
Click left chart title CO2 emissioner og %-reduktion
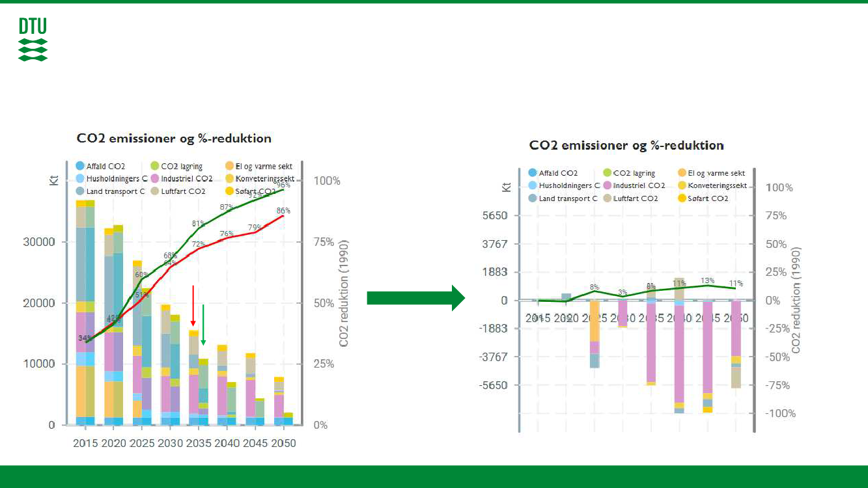(x=174, y=139)
